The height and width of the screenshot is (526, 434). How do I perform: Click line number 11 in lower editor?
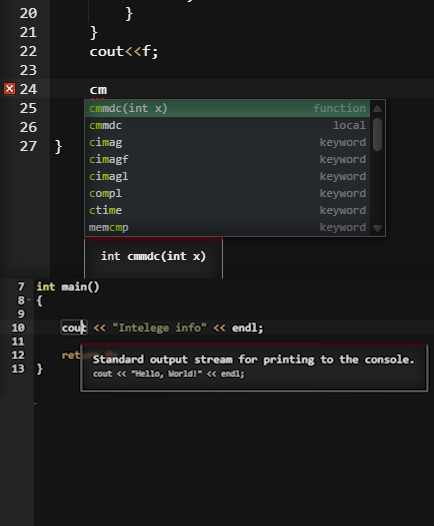click(x=18, y=341)
